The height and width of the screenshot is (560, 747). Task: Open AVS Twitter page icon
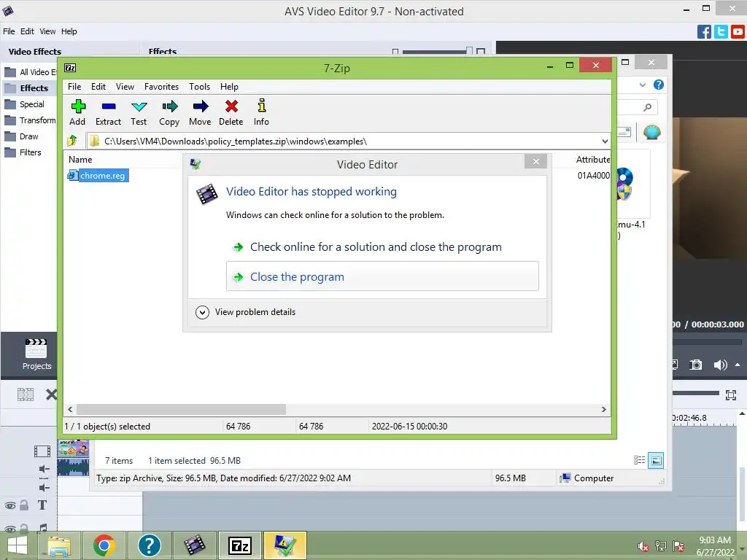pyautogui.click(x=721, y=32)
